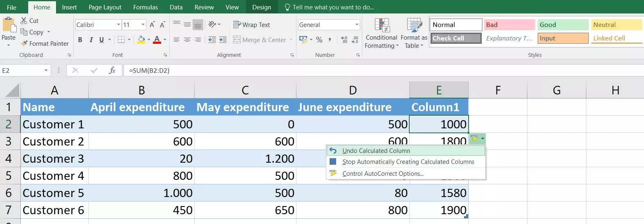Click the Increase Font Size icon
The height and width of the screenshot is (224, 644).
[152, 25]
